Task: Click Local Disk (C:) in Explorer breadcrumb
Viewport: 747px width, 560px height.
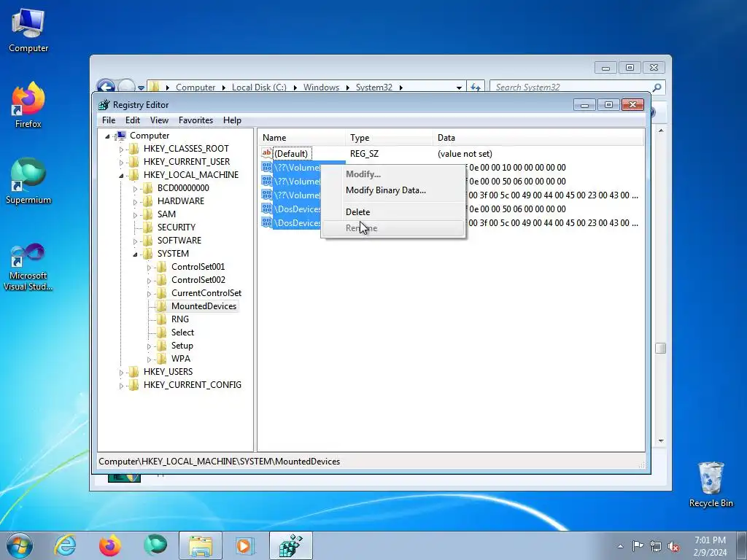Action: (259, 87)
